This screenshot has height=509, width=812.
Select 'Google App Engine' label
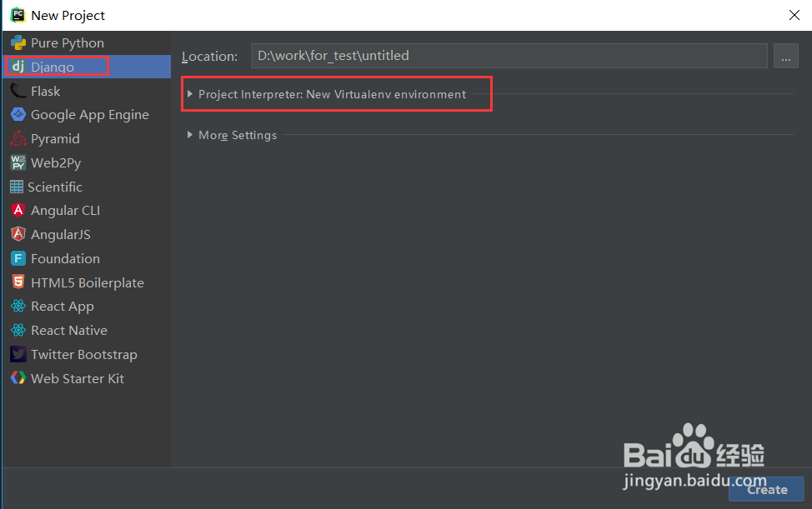point(89,115)
